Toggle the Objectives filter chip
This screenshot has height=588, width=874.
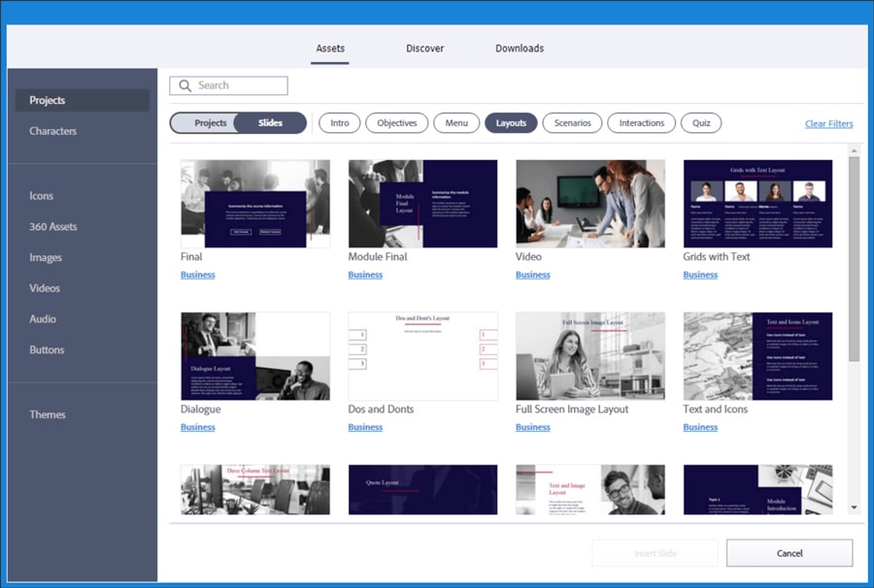coord(397,123)
